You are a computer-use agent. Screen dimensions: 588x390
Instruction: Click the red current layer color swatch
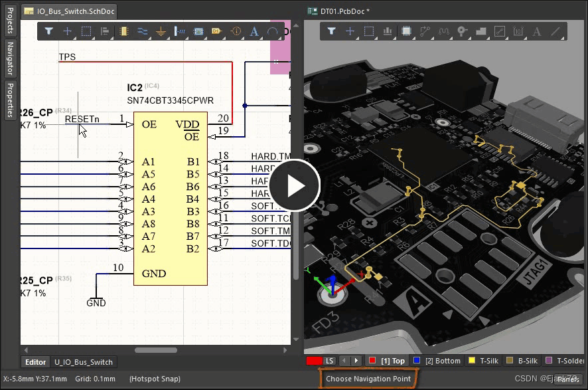tap(315, 361)
